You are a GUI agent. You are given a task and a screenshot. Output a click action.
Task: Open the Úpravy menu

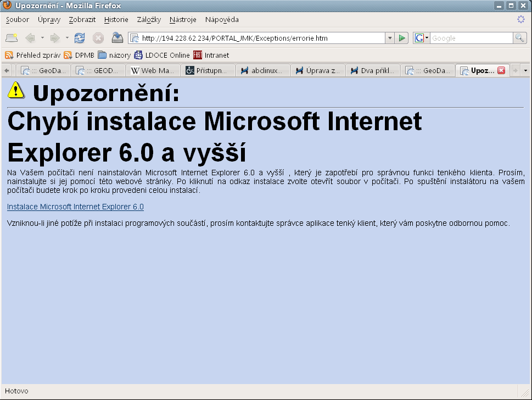(49, 20)
